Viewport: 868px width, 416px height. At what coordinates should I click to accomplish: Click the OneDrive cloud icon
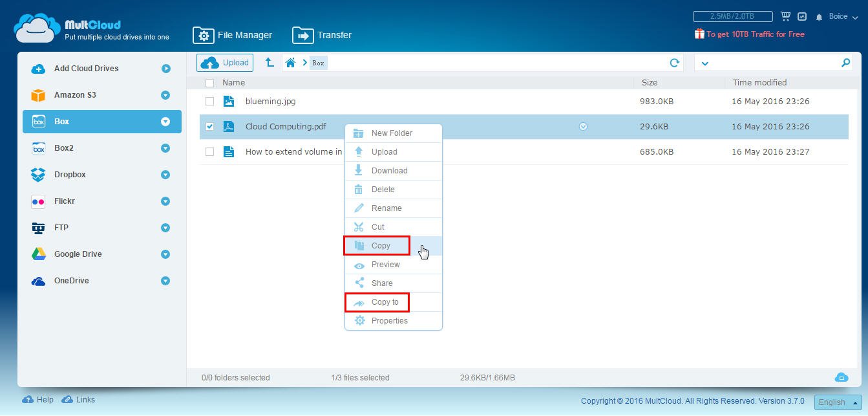pyautogui.click(x=39, y=281)
